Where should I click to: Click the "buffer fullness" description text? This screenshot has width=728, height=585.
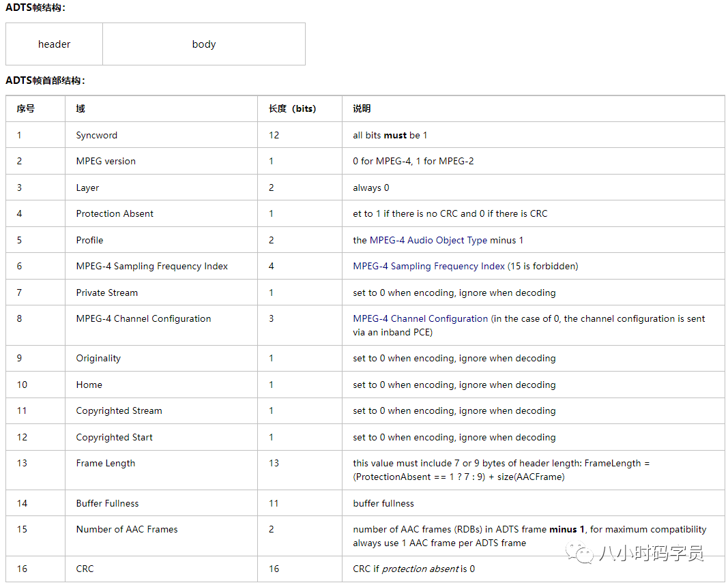pos(383,503)
